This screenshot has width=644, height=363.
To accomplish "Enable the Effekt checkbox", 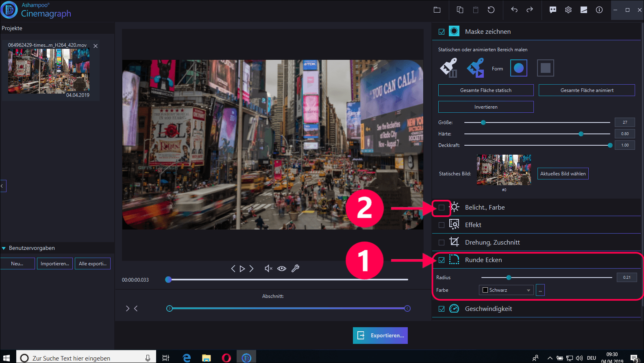I will click(442, 225).
